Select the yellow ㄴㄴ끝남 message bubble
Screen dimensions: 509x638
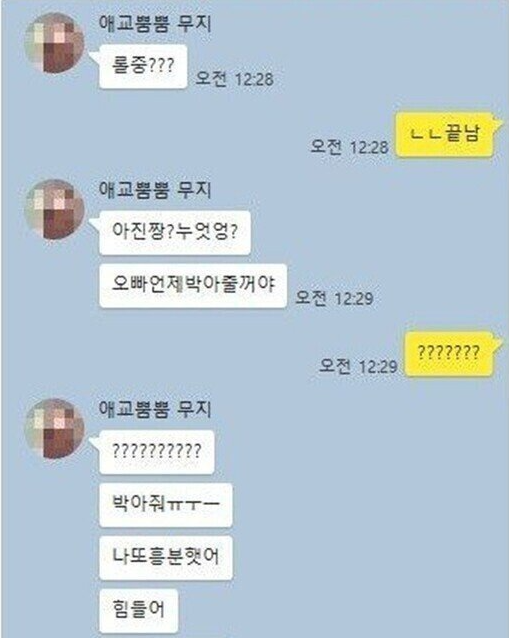pos(445,135)
